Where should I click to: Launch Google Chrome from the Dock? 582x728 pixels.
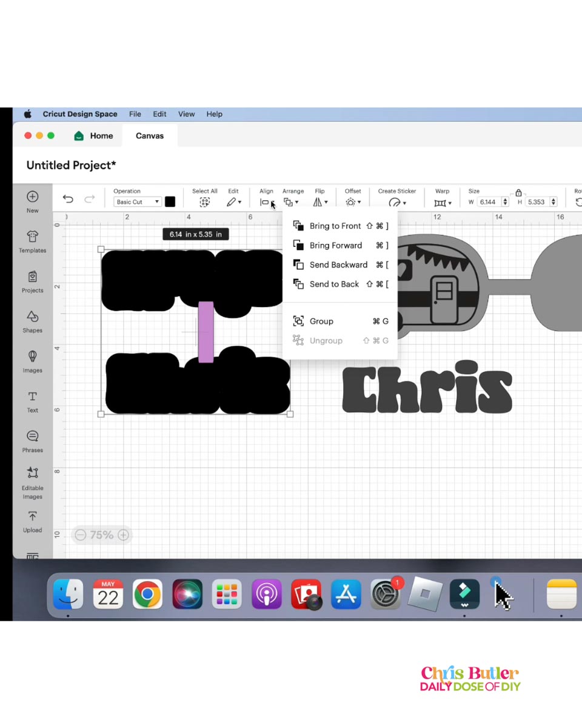pos(147,594)
